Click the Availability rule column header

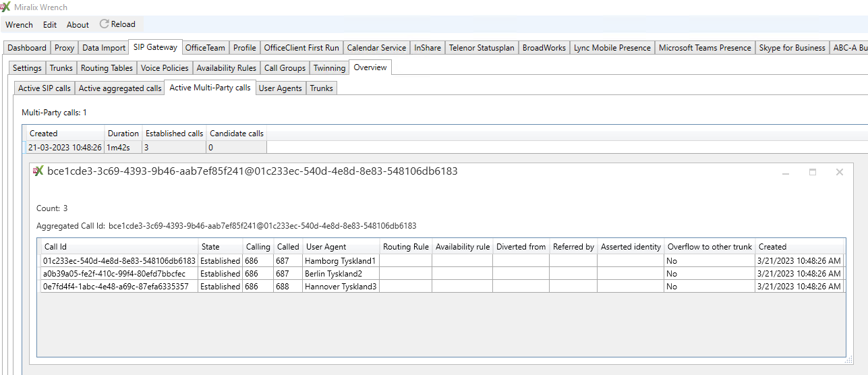click(463, 247)
